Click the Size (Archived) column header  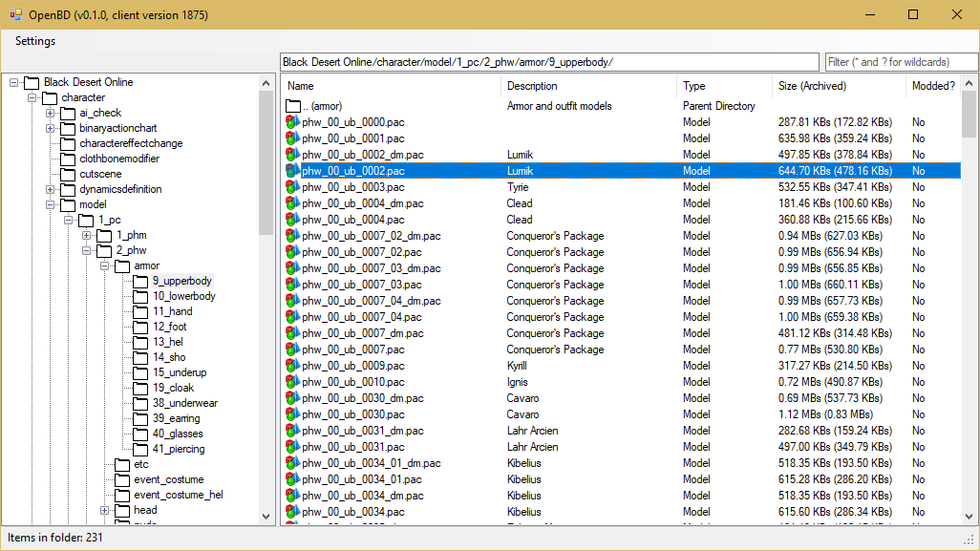[x=807, y=85]
